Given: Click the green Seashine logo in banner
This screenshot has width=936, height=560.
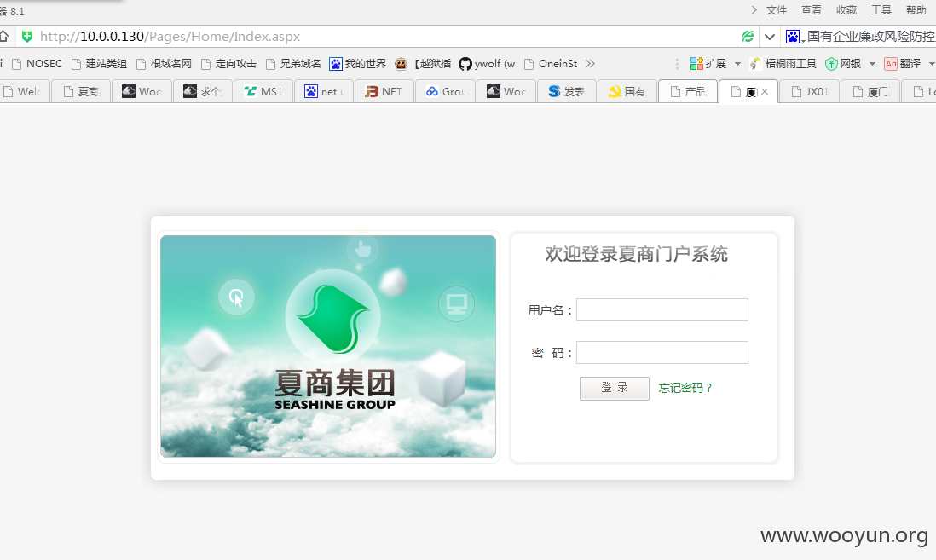Looking at the screenshot, I should 333,317.
